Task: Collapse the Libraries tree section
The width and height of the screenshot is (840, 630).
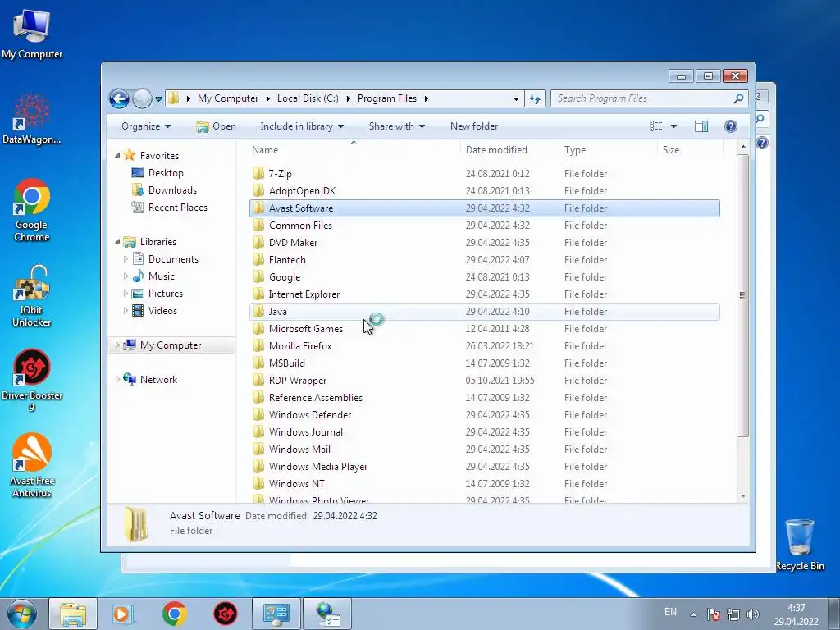Action: (117, 242)
